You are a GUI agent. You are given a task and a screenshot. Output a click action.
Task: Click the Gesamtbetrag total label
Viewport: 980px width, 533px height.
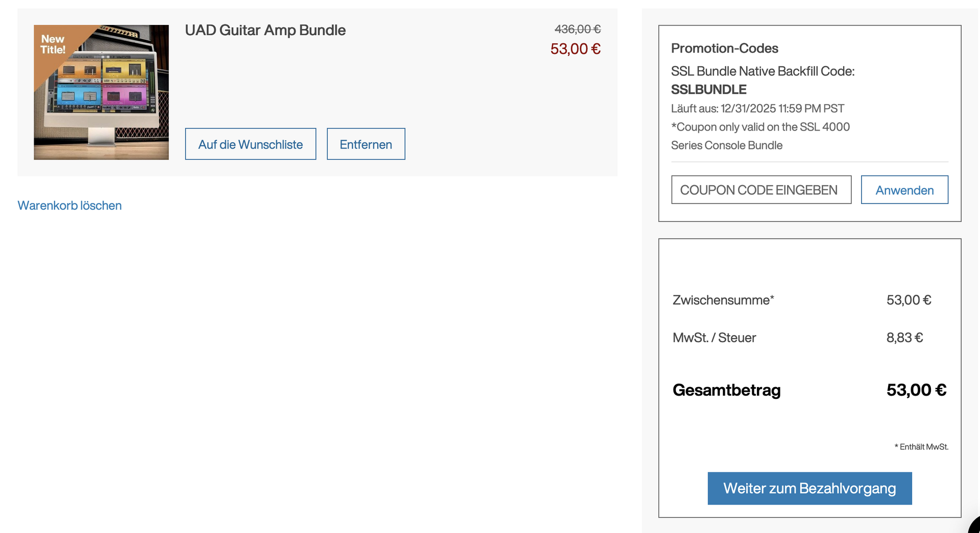point(726,390)
